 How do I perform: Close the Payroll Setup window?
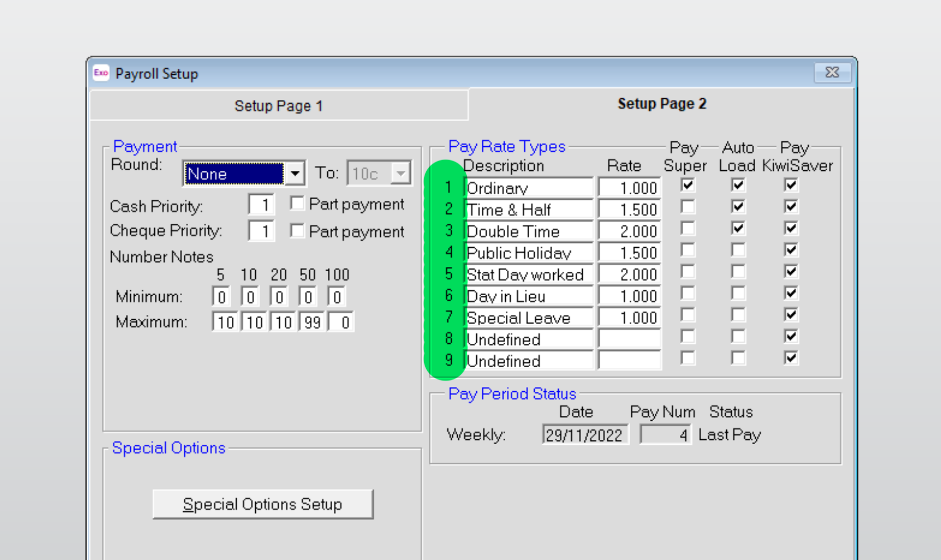click(832, 73)
